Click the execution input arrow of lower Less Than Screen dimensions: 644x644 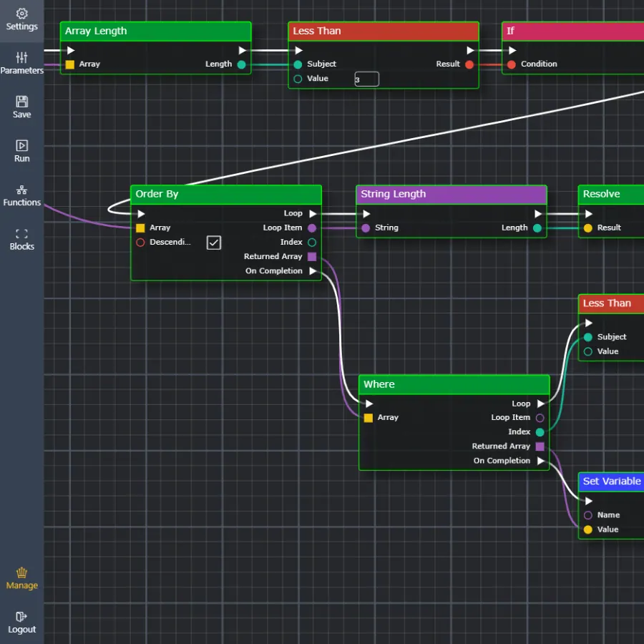(x=589, y=323)
